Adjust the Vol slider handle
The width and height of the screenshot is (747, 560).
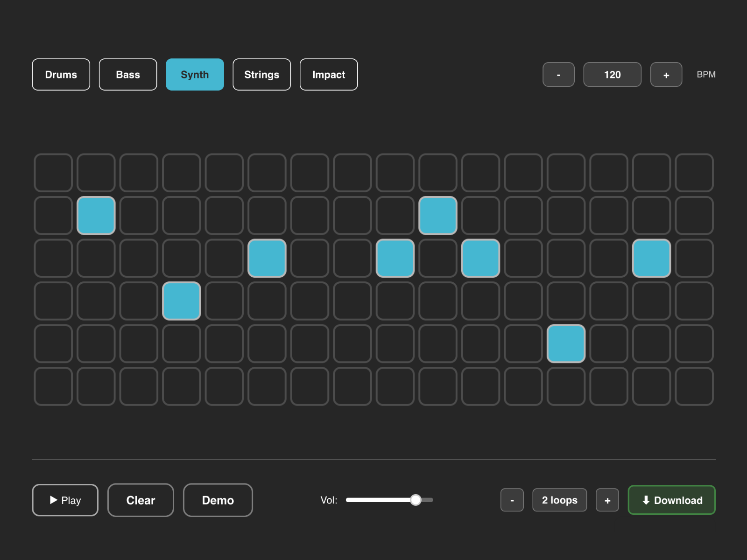coord(416,500)
